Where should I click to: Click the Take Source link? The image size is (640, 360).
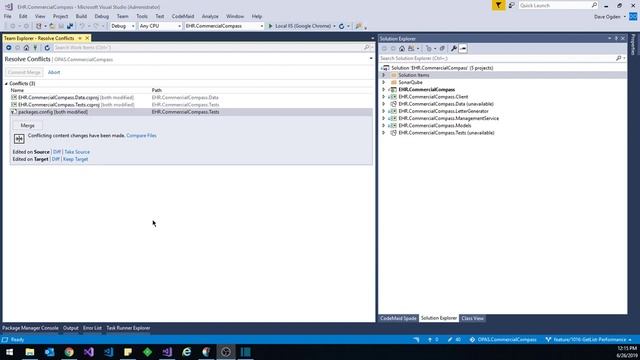(x=77, y=152)
